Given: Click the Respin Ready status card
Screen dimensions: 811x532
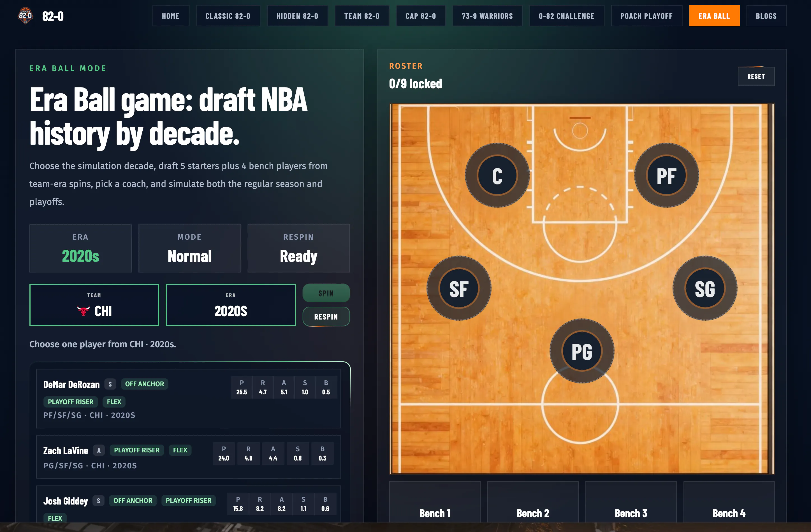Looking at the screenshot, I should pos(298,248).
